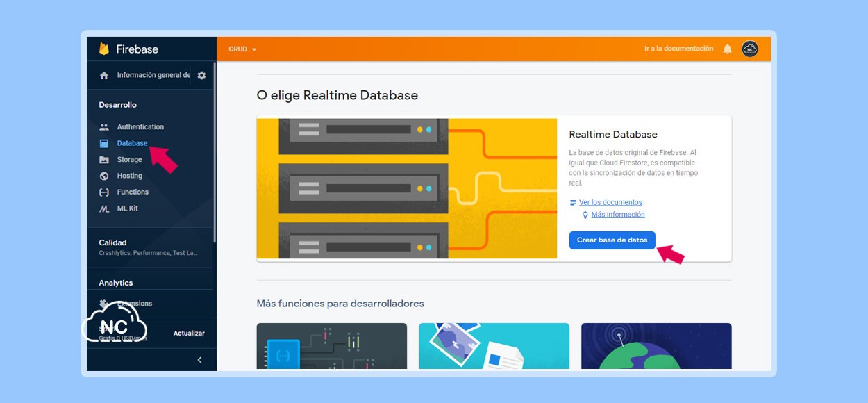Viewport: 868px width, 403px height.
Task: Click Ir a la documentación link
Action: point(678,49)
